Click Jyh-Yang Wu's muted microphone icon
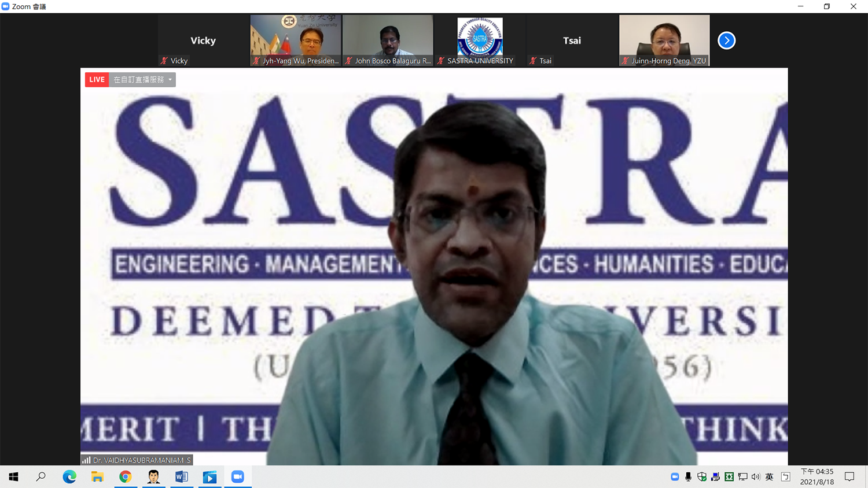Screen dimensions: 868x488 point(256,61)
